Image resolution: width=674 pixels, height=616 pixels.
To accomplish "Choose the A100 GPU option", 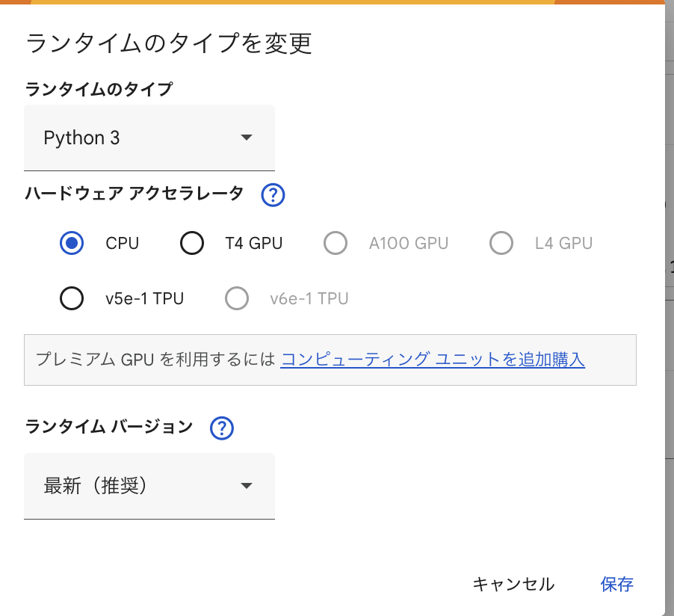I will click(336, 243).
